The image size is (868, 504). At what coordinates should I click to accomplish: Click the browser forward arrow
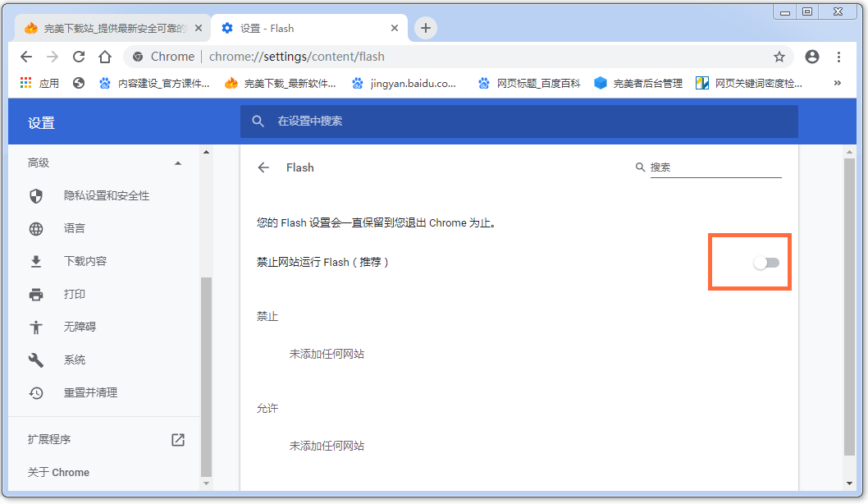[x=53, y=57]
